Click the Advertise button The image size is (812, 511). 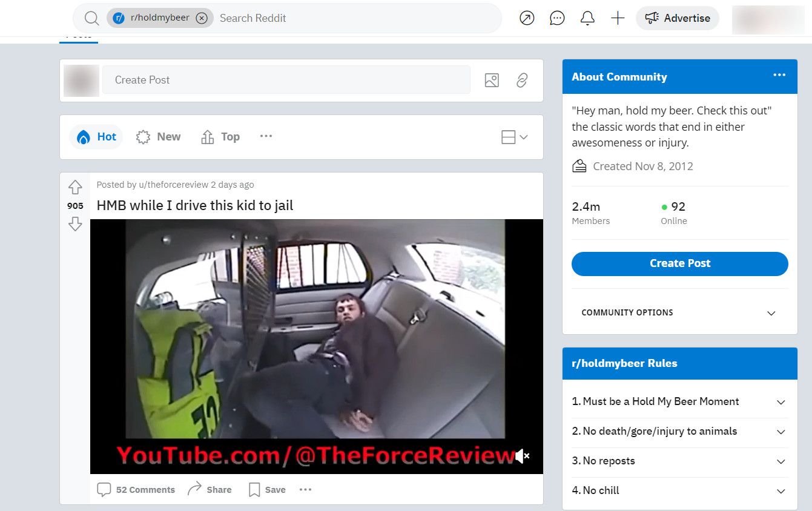point(677,18)
